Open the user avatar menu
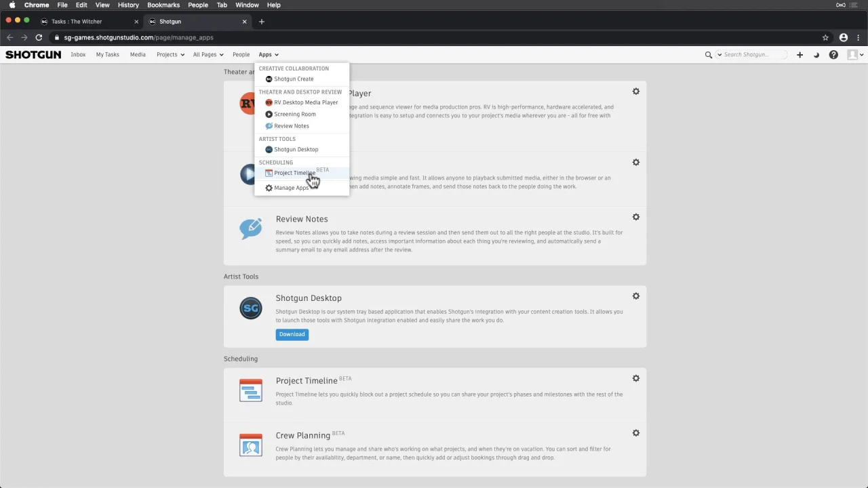Viewport: 868px width, 488px height. [856, 55]
